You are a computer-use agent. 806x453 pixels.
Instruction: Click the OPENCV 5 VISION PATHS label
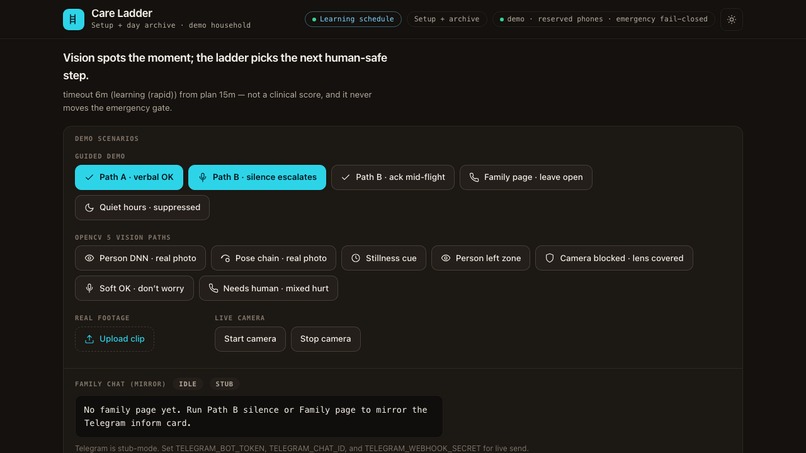pos(123,238)
